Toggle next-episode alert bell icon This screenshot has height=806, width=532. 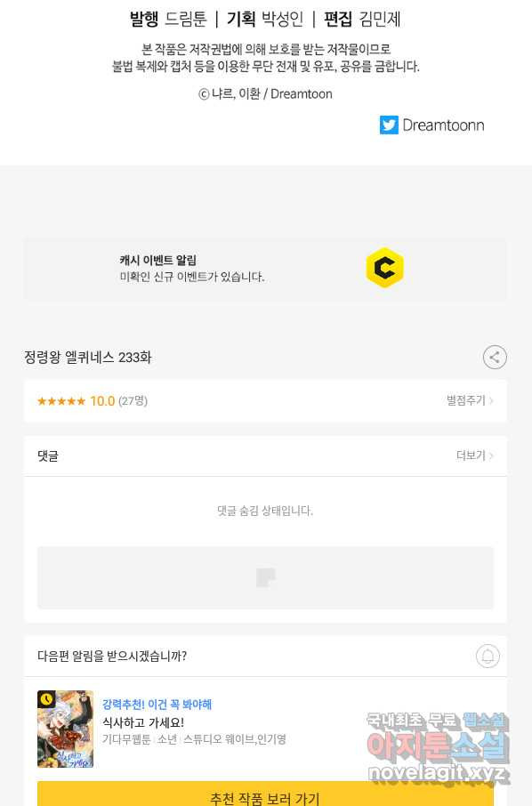coord(488,656)
